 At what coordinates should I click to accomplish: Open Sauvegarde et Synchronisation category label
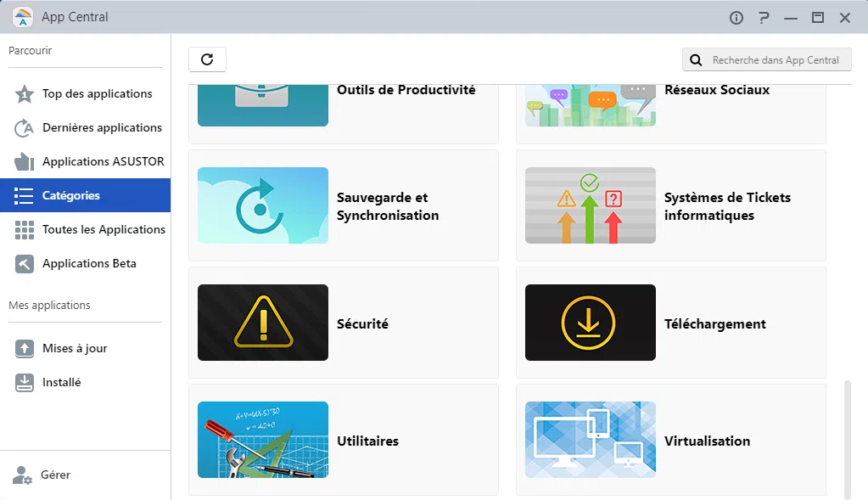click(x=388, y=206)
